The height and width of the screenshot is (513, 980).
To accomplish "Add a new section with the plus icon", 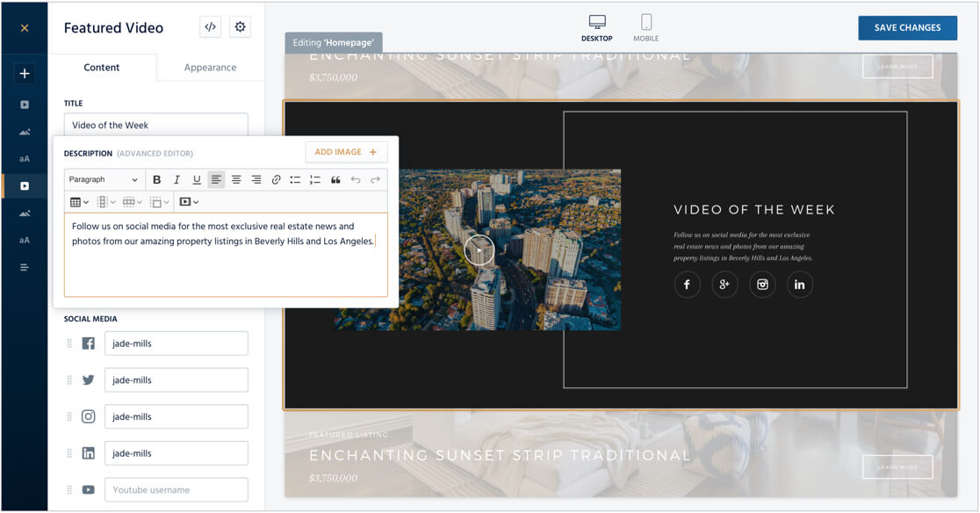I will point(25,74).
